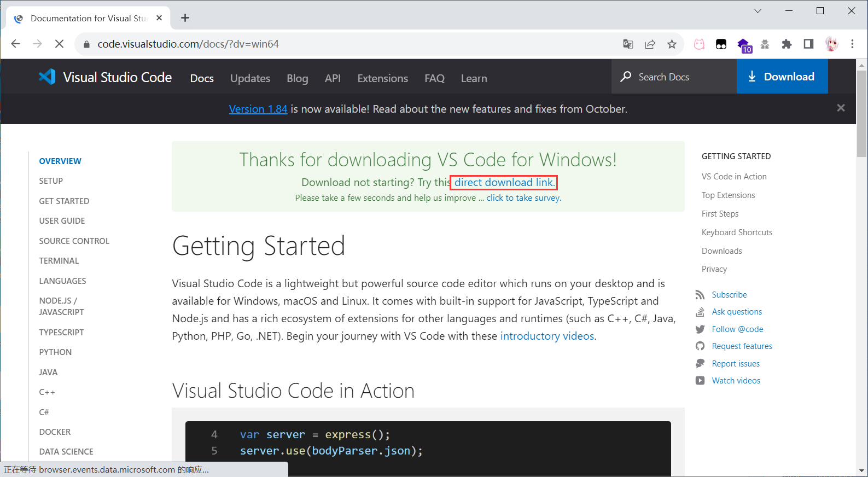Image resolution: width=868 pixels, height=477 pixels.
Task: Open the Chrome three-dot menu
Action: [x=852, y=44]
